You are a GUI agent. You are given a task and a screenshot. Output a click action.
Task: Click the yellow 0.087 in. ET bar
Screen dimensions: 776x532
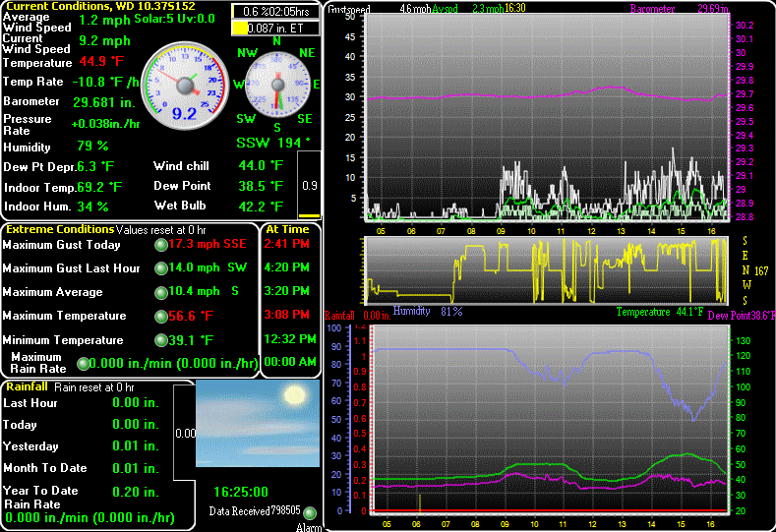[x=275, y=29]
